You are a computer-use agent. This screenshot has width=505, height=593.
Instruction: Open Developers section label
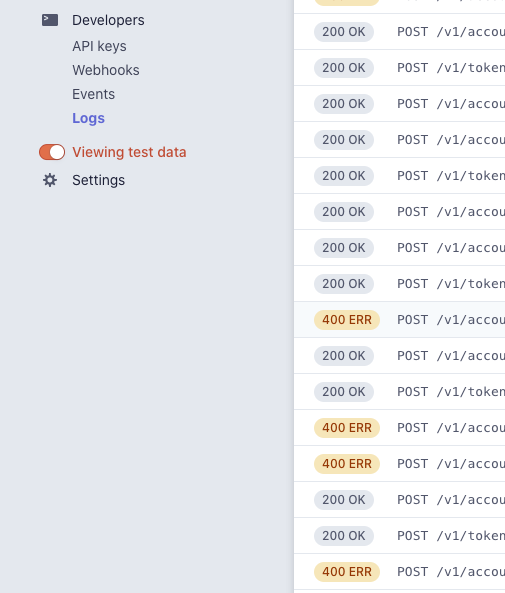108,20
